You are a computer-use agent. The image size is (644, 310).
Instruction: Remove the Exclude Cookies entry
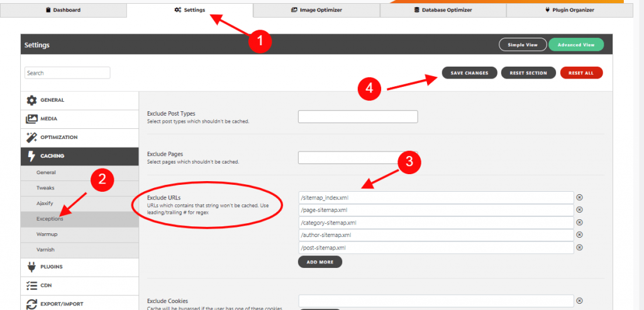[x=579, y=300]
